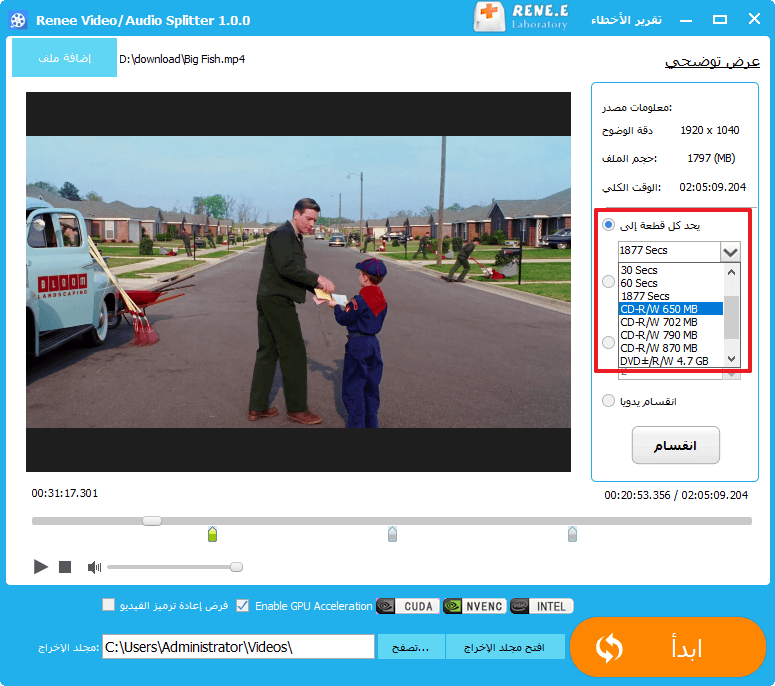Maximize the Renee Splitter window
Viewport: 775px width, 686px height.
point(720,19)
